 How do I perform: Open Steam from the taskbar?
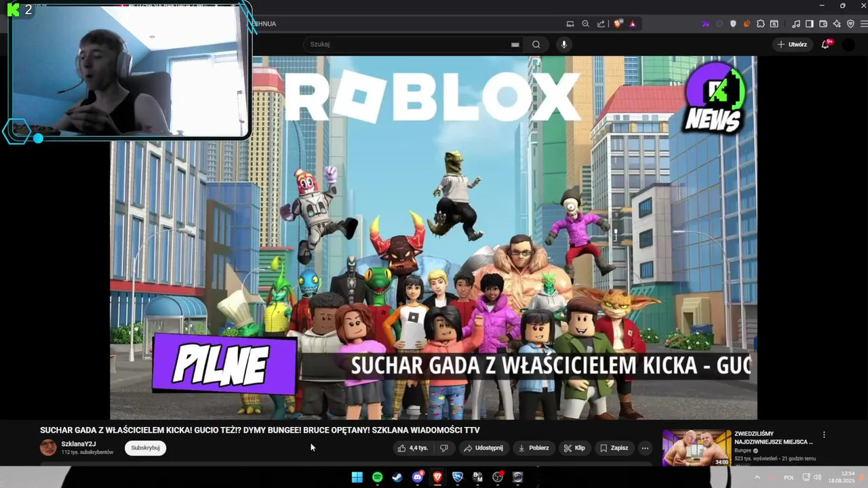397,477
